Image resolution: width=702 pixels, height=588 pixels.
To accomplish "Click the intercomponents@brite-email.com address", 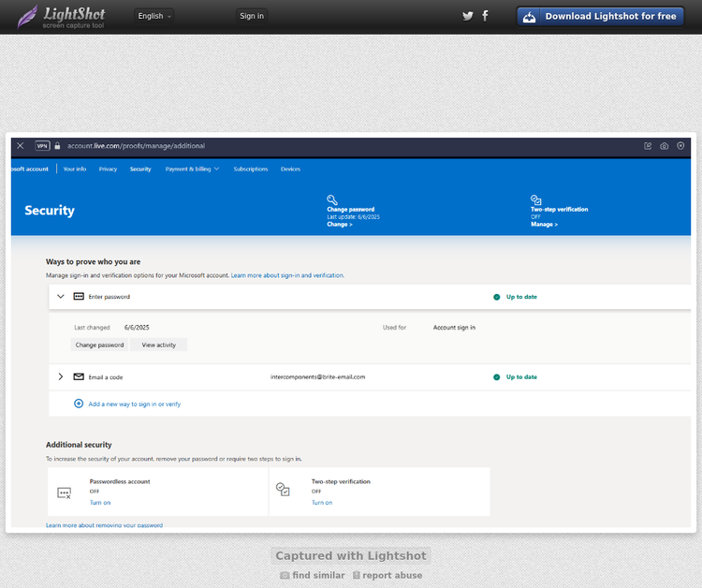I will (x=317, y=376).
